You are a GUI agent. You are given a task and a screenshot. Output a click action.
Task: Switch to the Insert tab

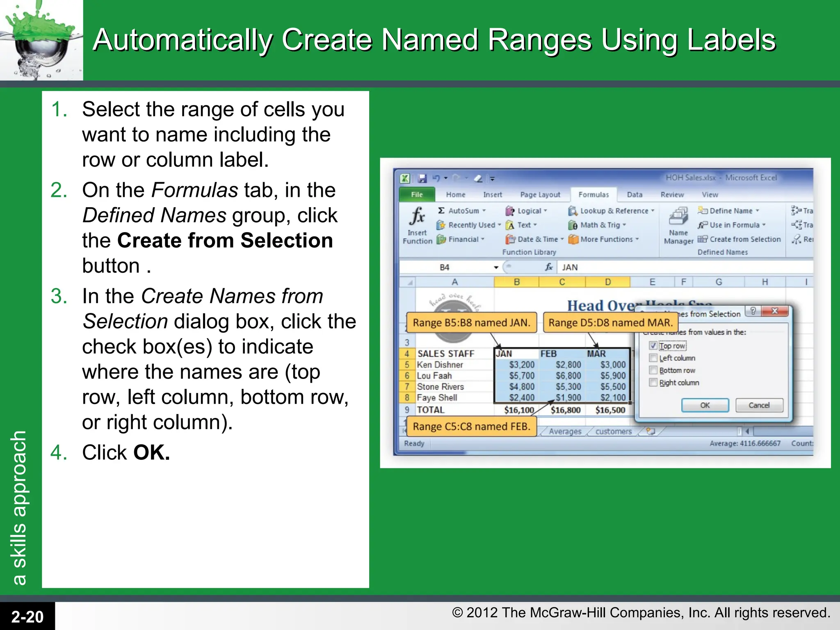[x=493, y=195]
